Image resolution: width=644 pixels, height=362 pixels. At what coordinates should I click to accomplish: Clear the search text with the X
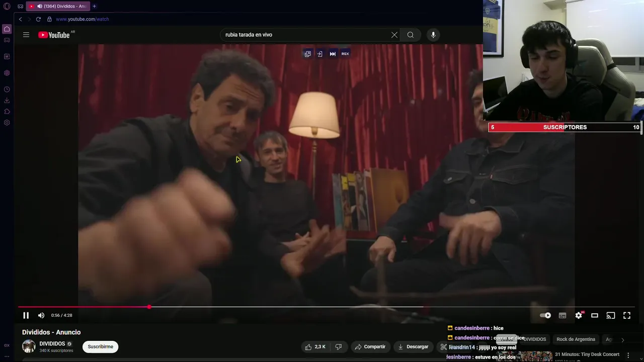pos(394,35)
